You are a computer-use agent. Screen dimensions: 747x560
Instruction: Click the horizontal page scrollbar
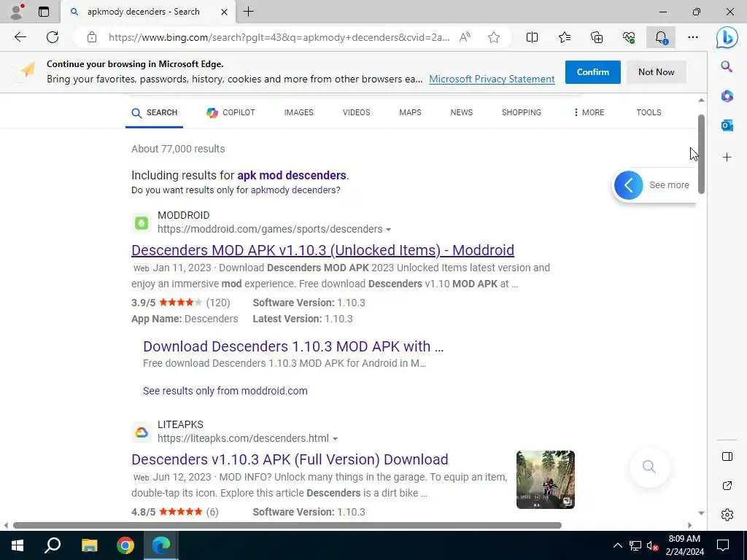coord(287,525)
